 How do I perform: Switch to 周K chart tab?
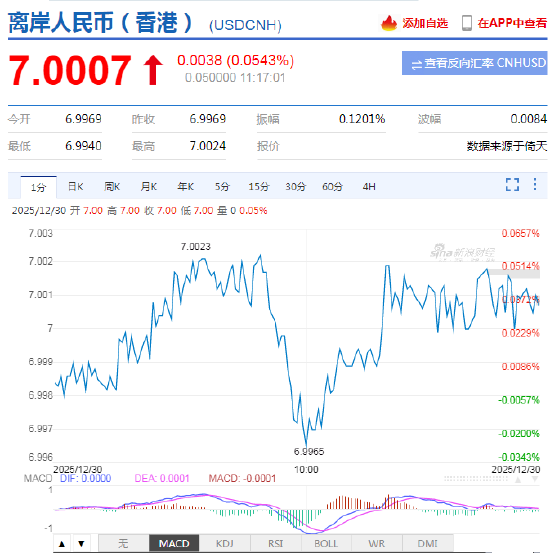[112, 186]
